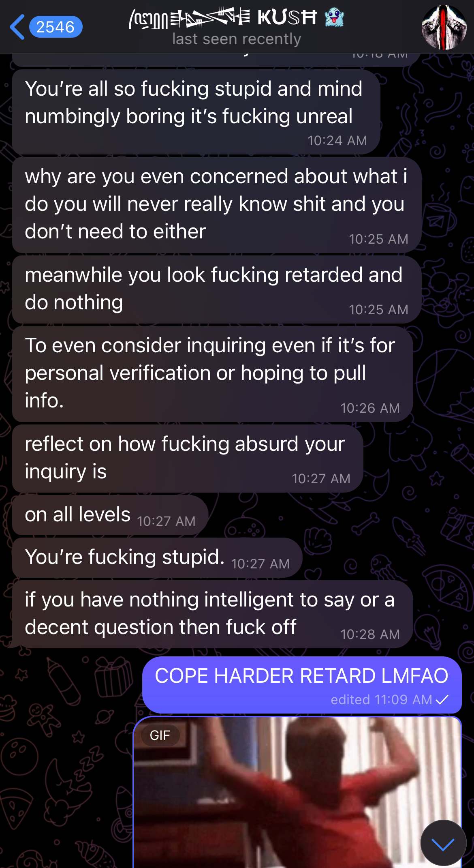Tap the 'decent question' message bubble
This screenshot has height=868, width=474.
point(212,614)
